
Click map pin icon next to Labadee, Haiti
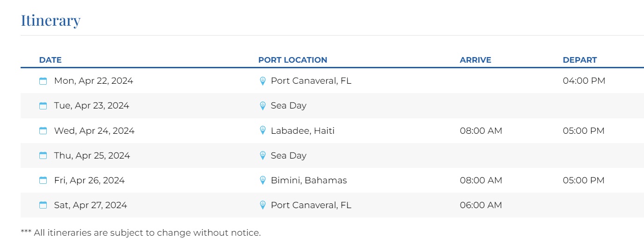pos(263,131)
